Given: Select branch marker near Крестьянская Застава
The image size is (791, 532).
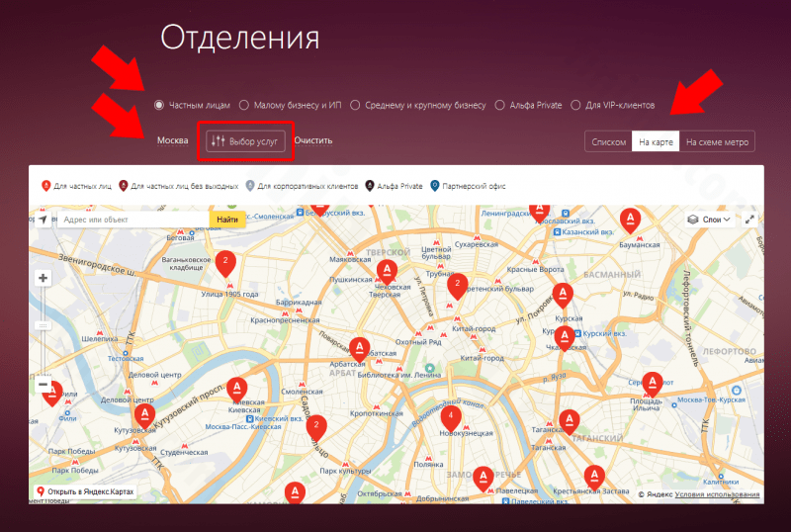Looking at the screenshot, I should tap(594, 477).
